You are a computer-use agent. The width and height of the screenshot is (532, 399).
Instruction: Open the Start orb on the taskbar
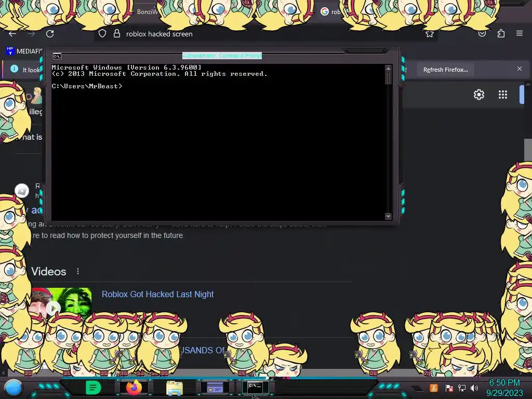[x=13, y=388]
